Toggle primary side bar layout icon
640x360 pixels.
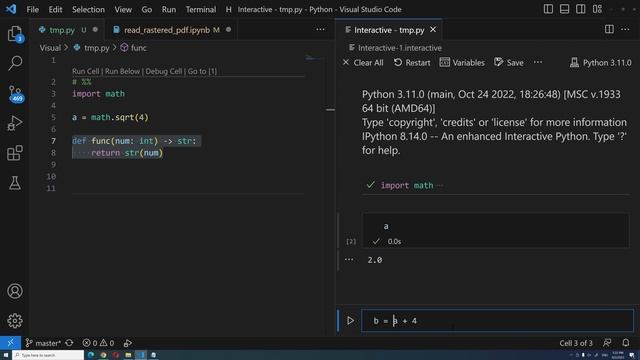pos(548,9)
